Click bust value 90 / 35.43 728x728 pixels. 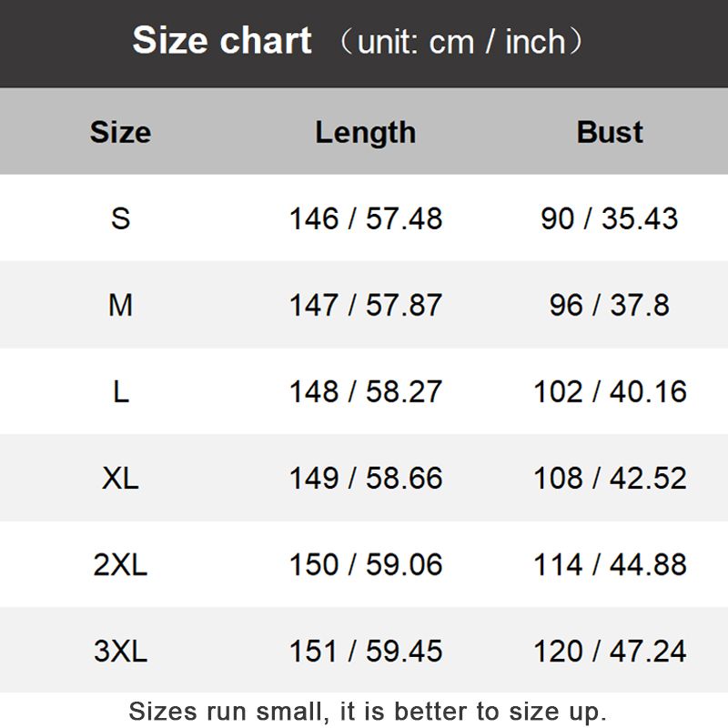[x=610, y=218]
